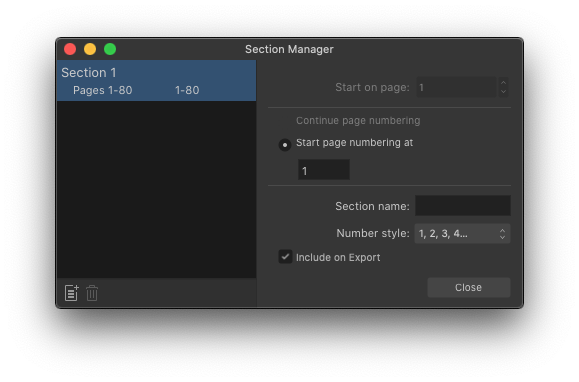Choose the Continue page numbering option
579x382 pixels.
click(x=358, y=121)
